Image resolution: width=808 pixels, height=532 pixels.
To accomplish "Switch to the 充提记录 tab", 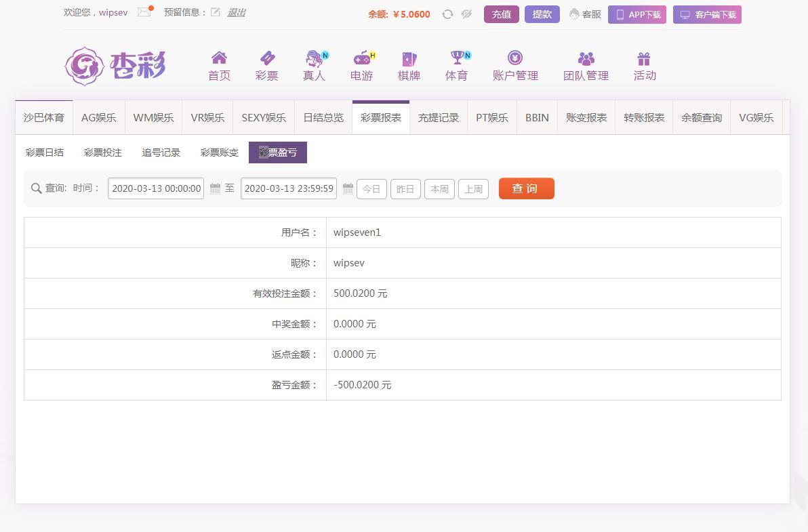I will pos(439,117).
